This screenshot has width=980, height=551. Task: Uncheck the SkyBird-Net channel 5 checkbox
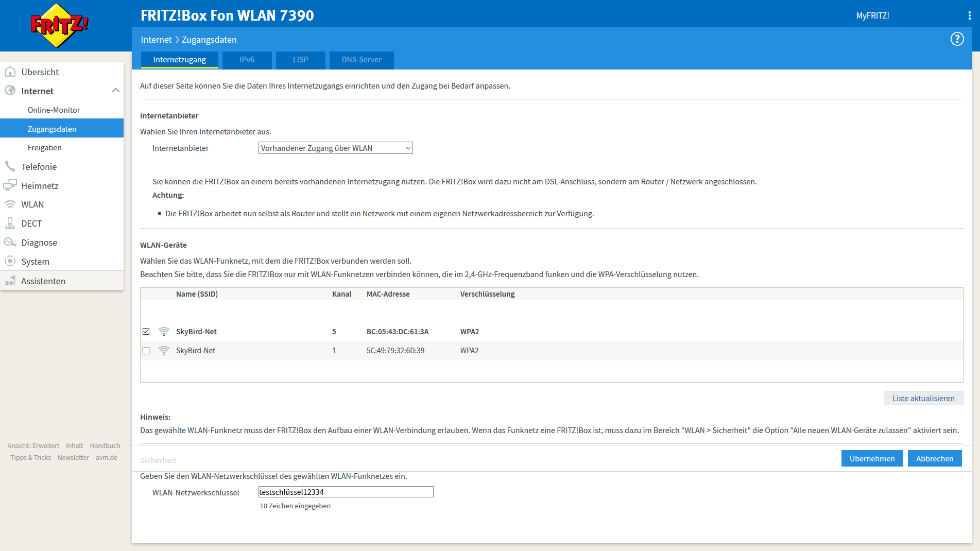pos(146,332)
